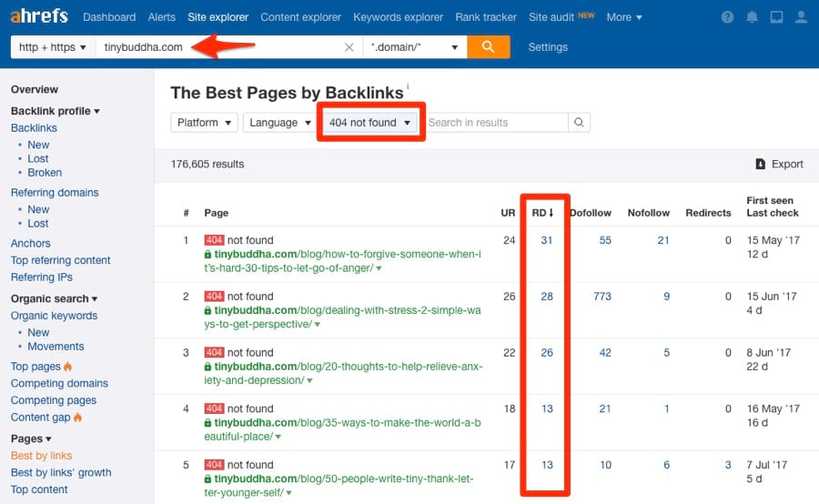
Task: Expand arrow after 20-thoughts URL
Action: click(309, 381)
